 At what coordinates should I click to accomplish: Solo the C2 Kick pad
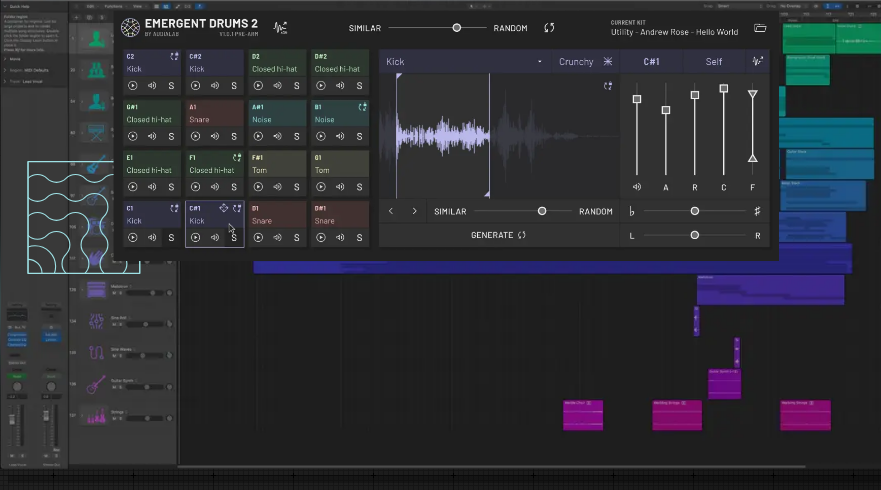pyautogui.click(x=171, y=86)
